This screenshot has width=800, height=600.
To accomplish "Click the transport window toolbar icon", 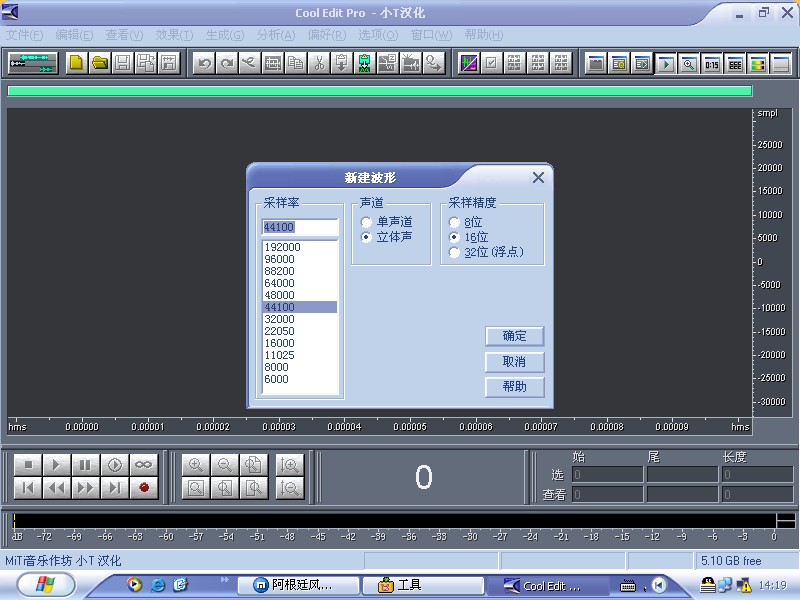I will [666, 64].
